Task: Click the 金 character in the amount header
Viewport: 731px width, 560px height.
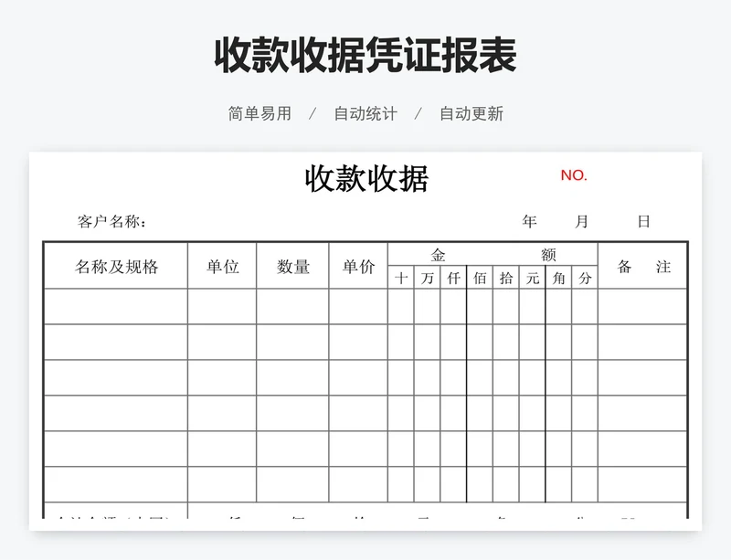Action: point(438,255)
